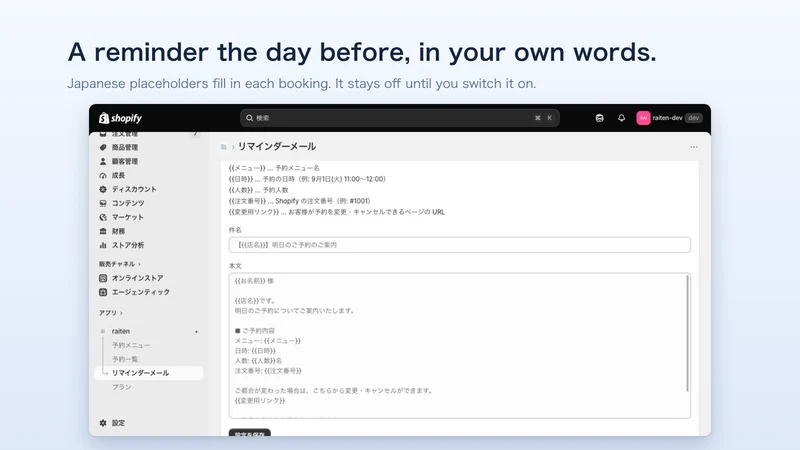Click into the 本文 body text area
Screen dimensions: 800x450
point(460,346)
